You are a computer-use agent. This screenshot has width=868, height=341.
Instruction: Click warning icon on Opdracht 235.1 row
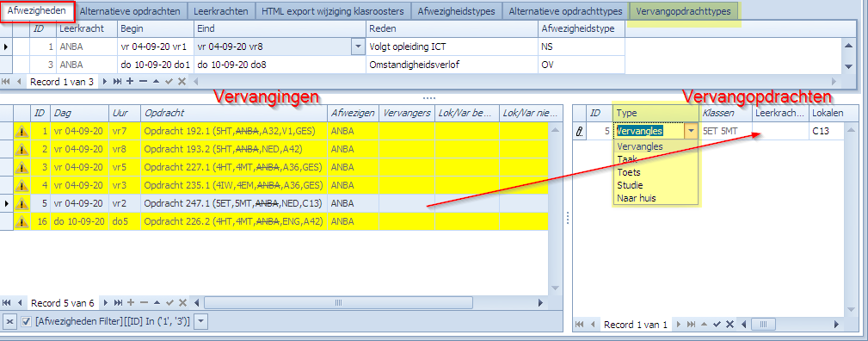coord(22,185)
